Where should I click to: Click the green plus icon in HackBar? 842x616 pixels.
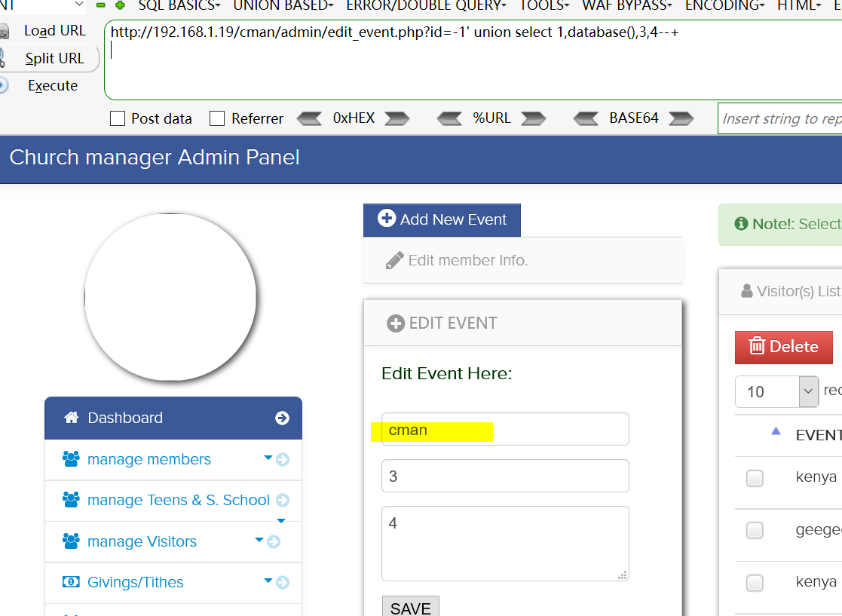click(x=120, y=5)
